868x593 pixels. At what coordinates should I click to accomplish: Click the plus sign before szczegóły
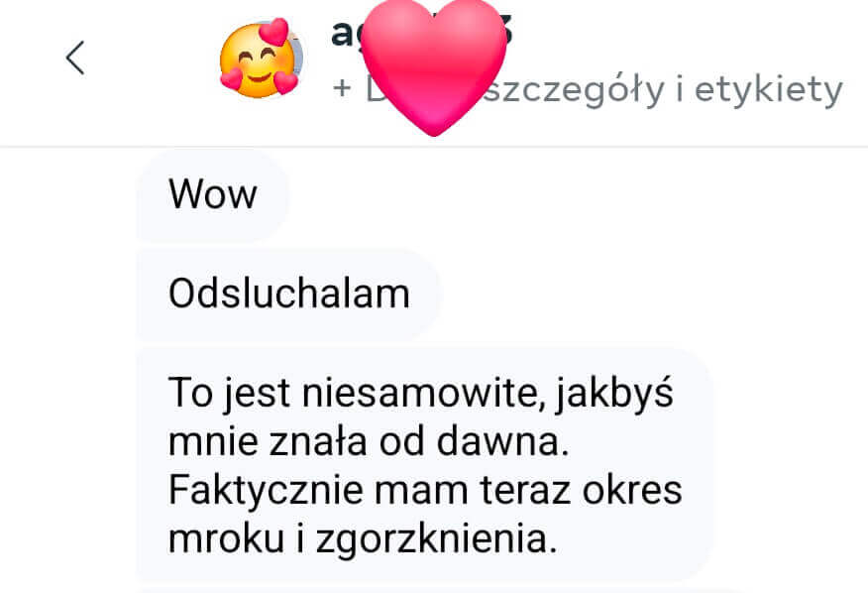point(342,88)
